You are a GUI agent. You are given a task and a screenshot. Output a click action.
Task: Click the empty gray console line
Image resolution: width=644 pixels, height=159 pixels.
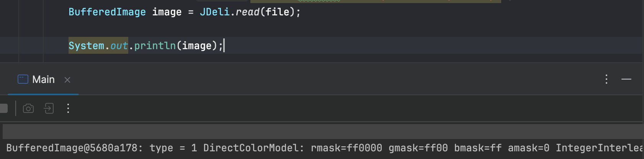(322, 131)
